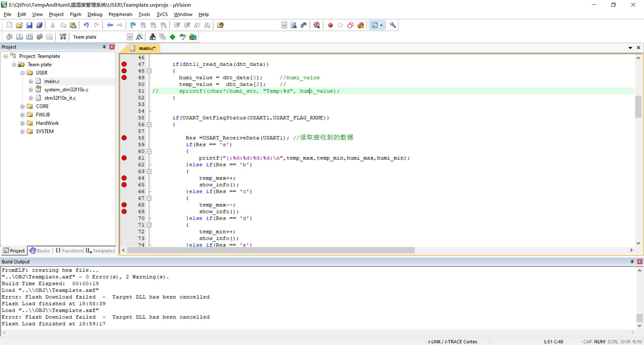The image size is (644, 345).
Task: Switch to the Templates tab
Action: 100,251
